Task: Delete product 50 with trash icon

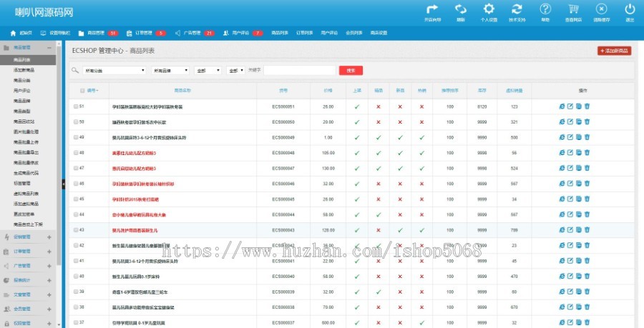Action: point(587,121)
